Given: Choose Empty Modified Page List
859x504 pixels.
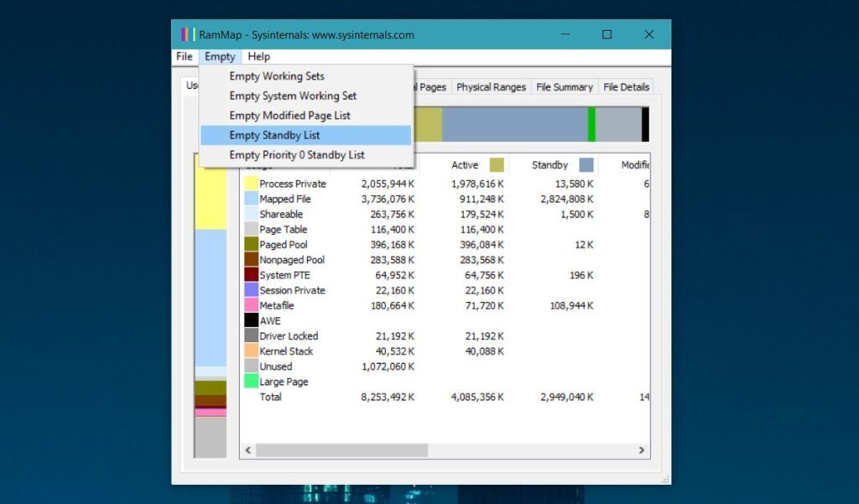Looking at the screenshot, I should click(277, 115).
